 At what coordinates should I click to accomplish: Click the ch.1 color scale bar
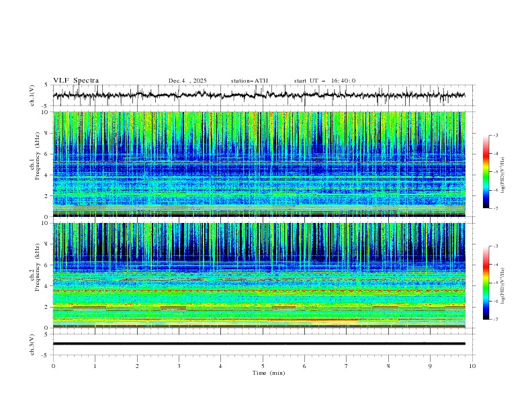click(x=486, y=172)
